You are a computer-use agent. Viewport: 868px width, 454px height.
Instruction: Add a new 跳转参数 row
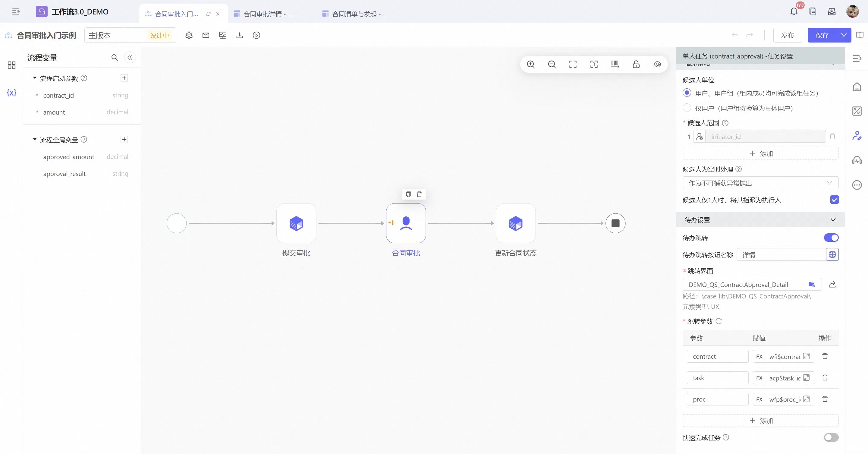tap(760, 421)
